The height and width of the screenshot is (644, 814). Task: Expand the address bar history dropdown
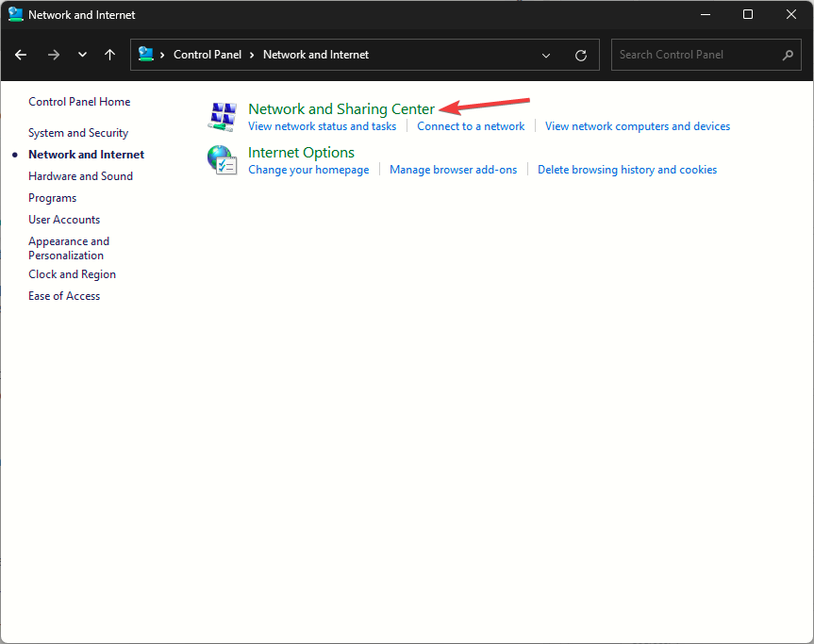[x=546, y=55]
